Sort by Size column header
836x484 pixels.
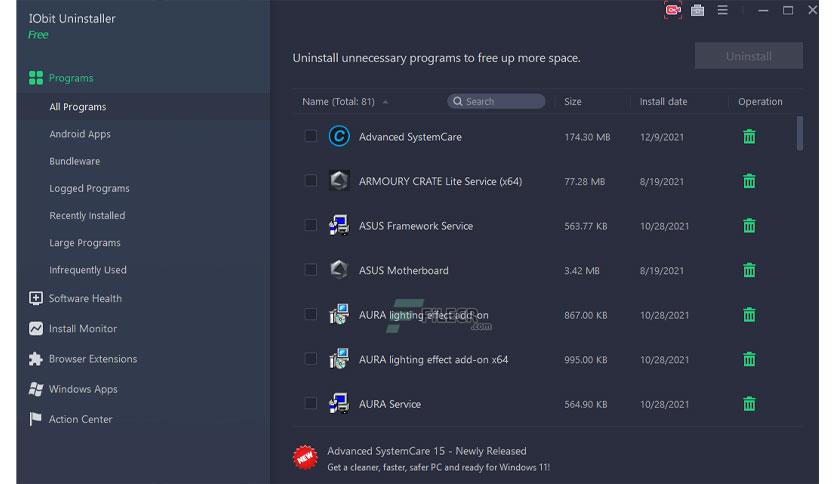(x=573, y=101)
